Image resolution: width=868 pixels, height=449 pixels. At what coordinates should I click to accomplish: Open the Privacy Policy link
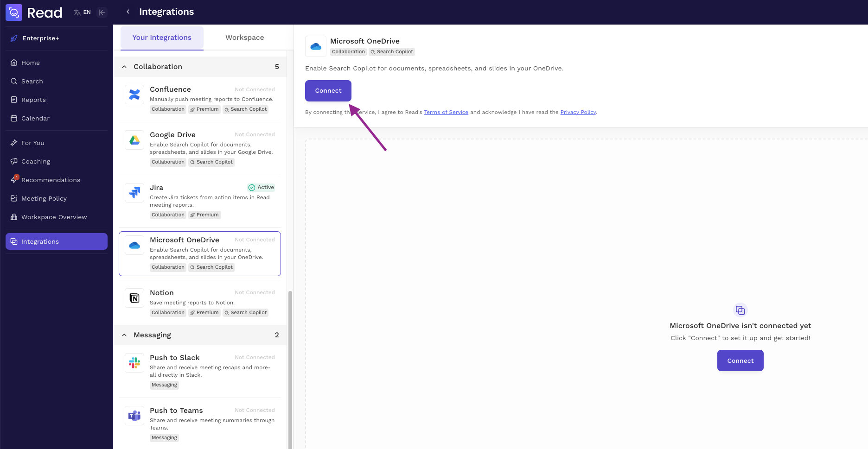[578, 112]
